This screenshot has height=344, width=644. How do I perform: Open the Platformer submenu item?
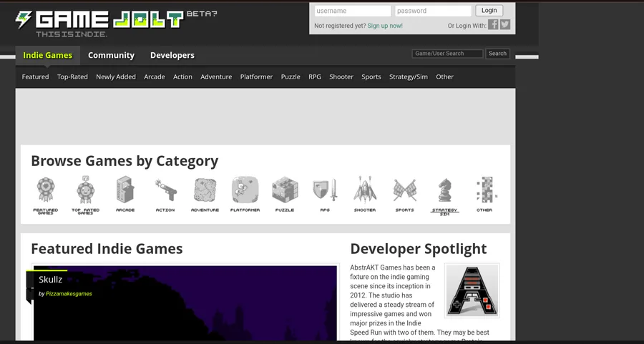256,77
